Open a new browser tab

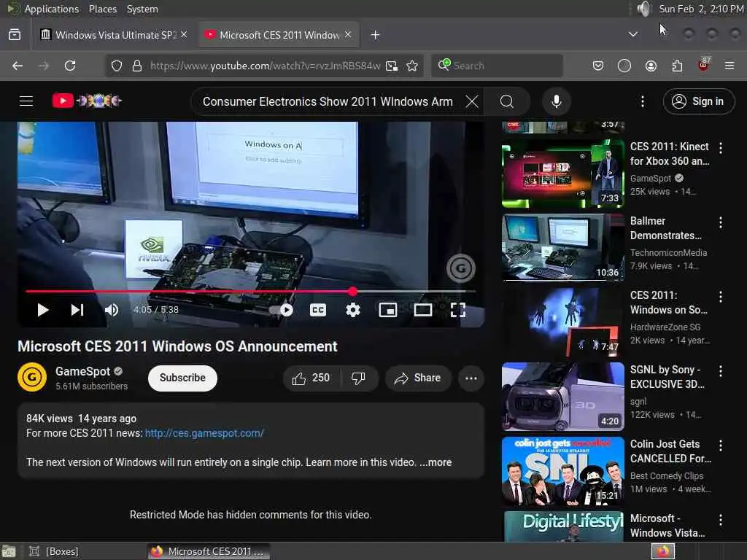point(375,35)
